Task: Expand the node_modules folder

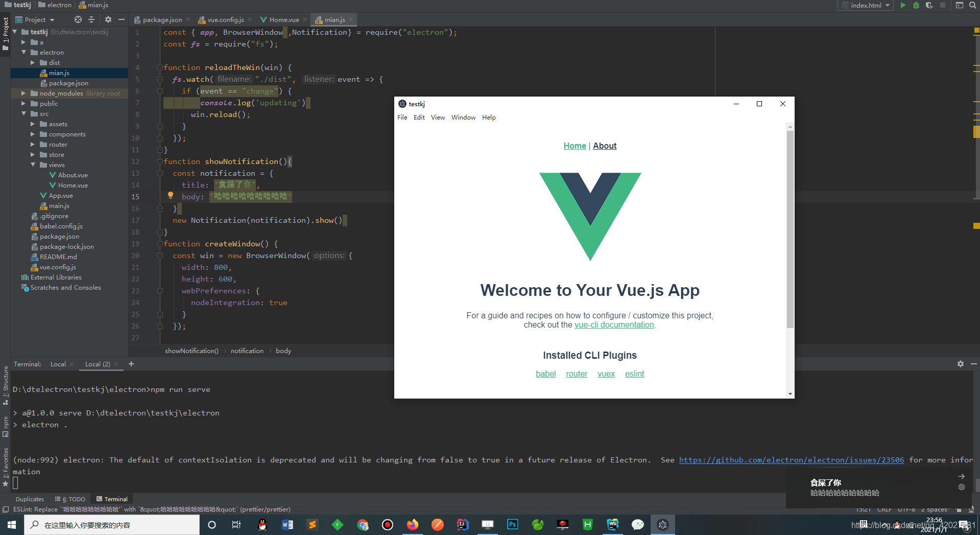Action: pos(23,93)
